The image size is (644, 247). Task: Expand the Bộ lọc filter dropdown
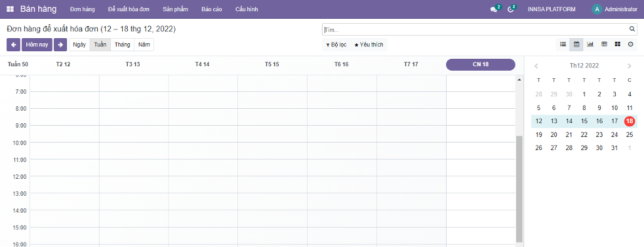(x=336, y=45)
